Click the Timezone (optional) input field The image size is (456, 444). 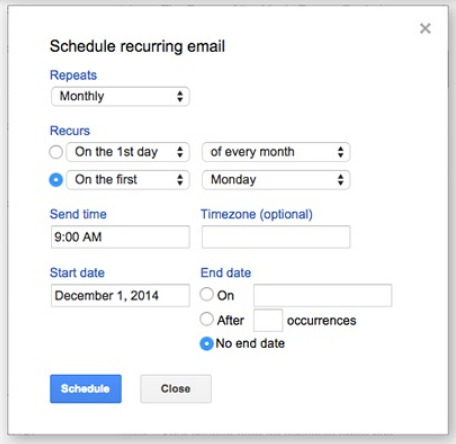276,237
